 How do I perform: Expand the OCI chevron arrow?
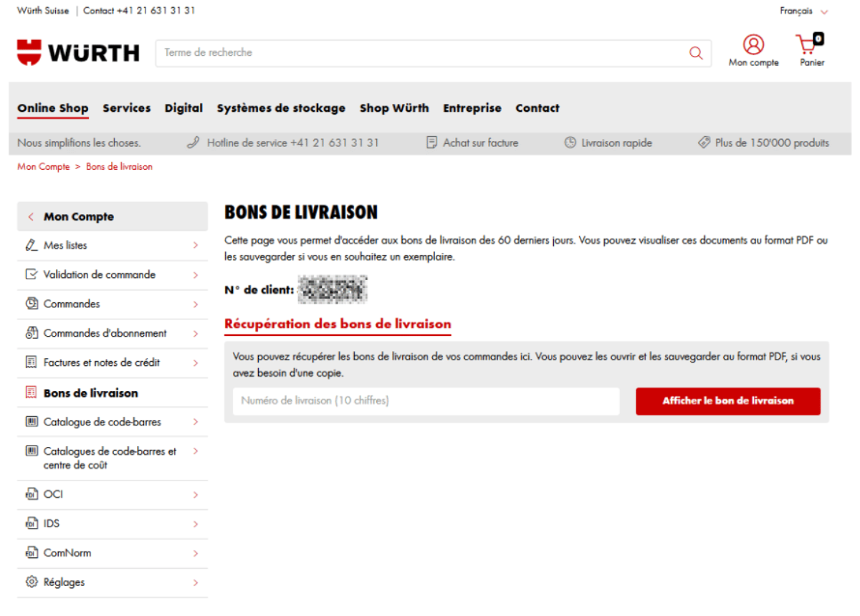[x=196, y=494]
